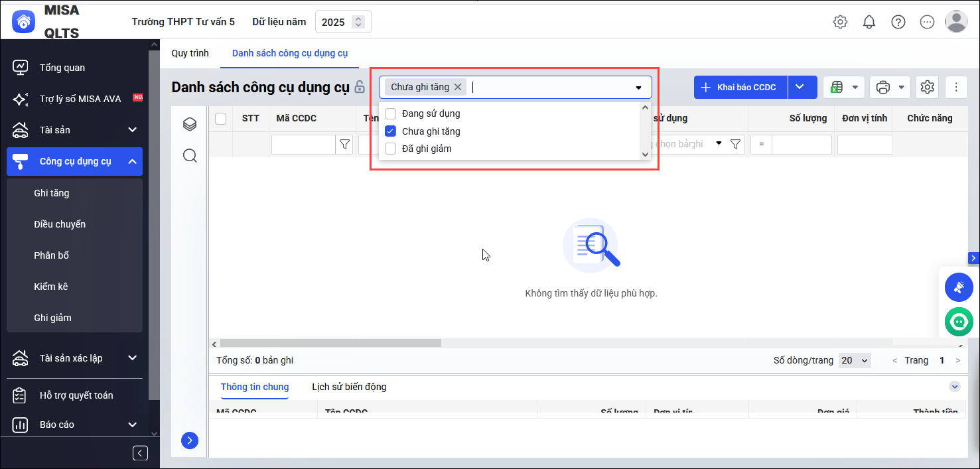
Task: Check the Đang sử dụng option
Action: pyautogui.click(x=391, y=113)
